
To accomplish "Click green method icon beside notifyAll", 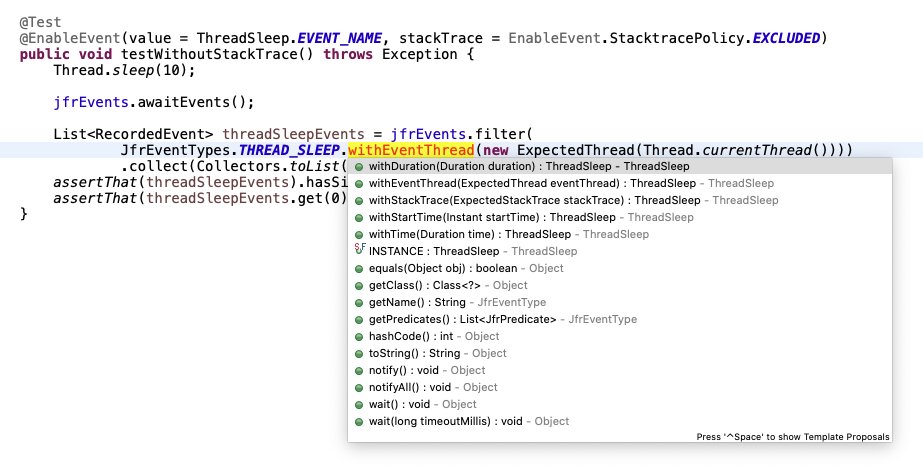I will click(359, 388).
